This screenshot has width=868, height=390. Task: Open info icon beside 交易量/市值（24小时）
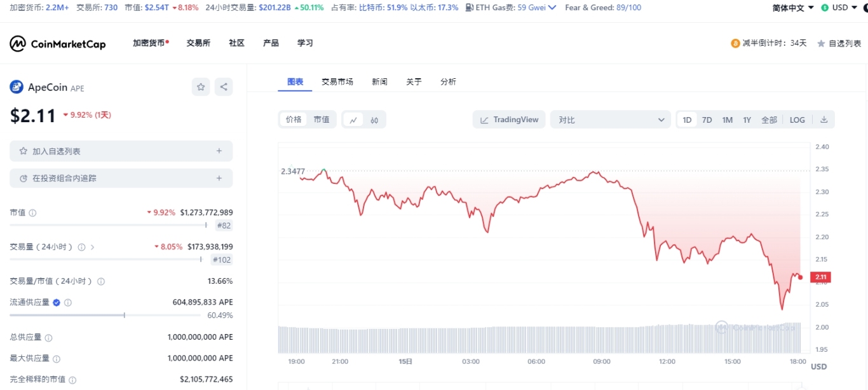click(x=101, y=281)
